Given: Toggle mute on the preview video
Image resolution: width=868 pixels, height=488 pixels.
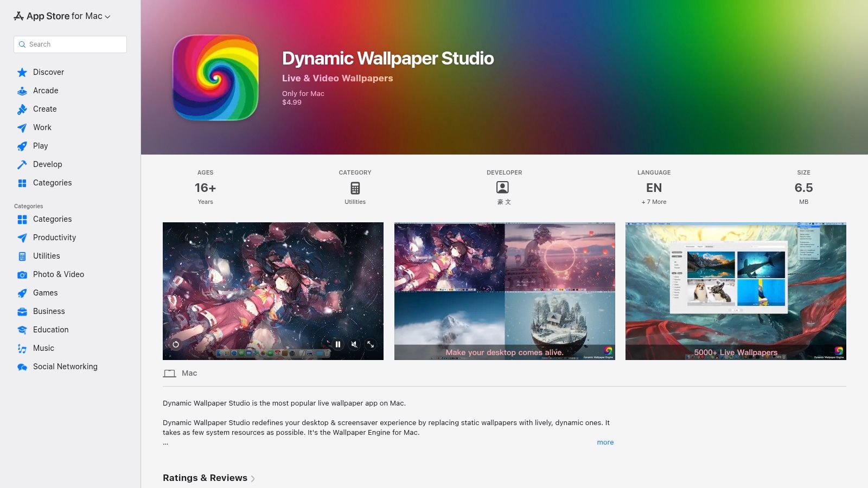Looking at the screenshot, I should pyautogui.click(x=354, y=344).
